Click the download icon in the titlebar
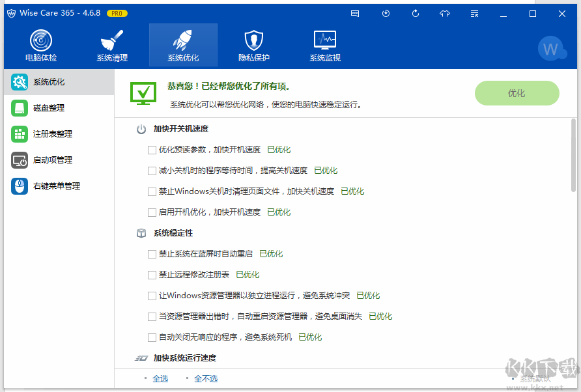This screenshot has width=581, height=392. (386, 13)
